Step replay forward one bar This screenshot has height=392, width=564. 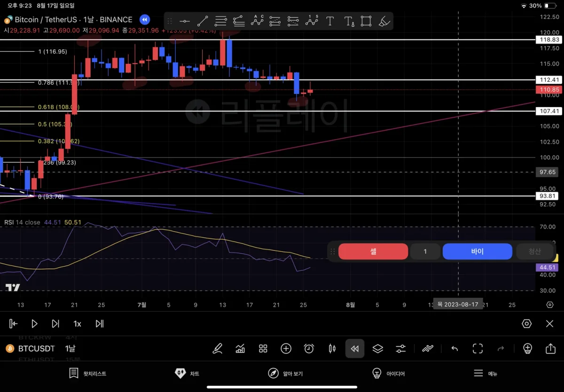(55, 323)
